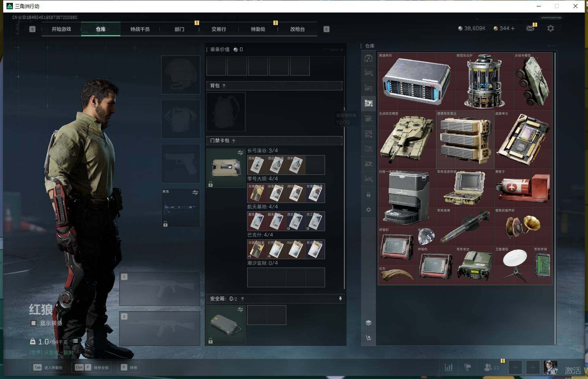Select the 军用炮弹 missile item
Screen dimensions: 588x379
(465, 226)
